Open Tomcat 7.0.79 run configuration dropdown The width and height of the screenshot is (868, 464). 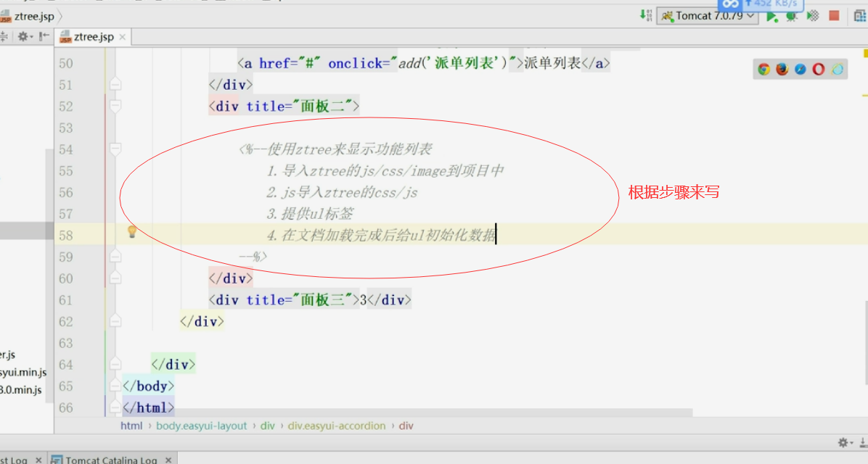707,16
